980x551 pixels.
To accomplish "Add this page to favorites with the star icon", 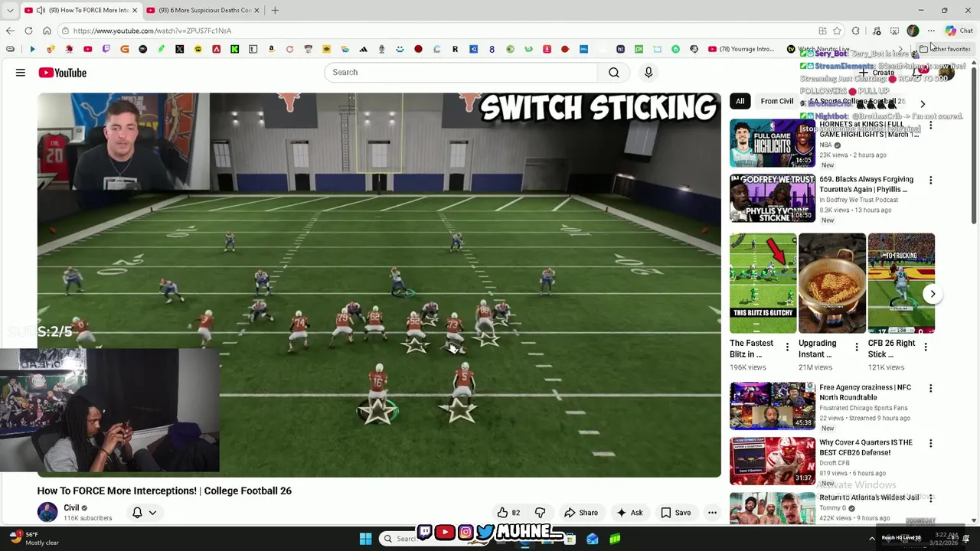I will point(837,31).
